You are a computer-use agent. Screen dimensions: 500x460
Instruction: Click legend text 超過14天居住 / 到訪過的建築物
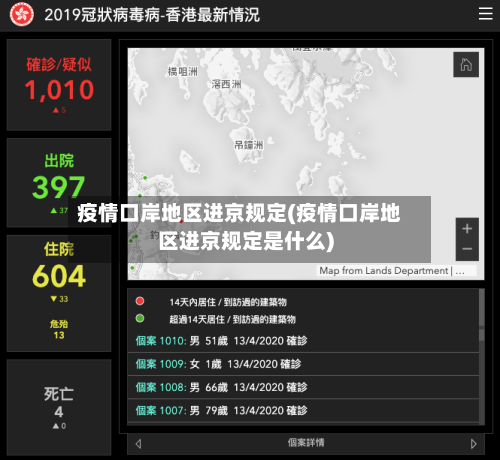232,319
